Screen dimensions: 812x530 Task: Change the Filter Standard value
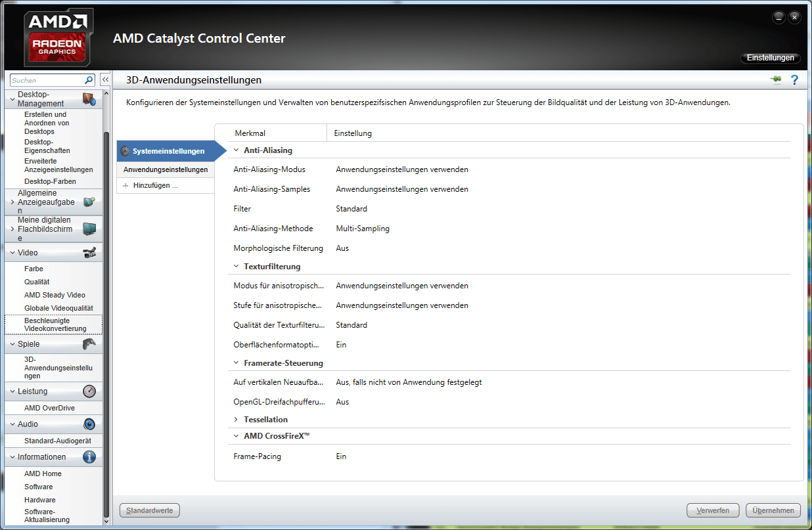[351, 209]
